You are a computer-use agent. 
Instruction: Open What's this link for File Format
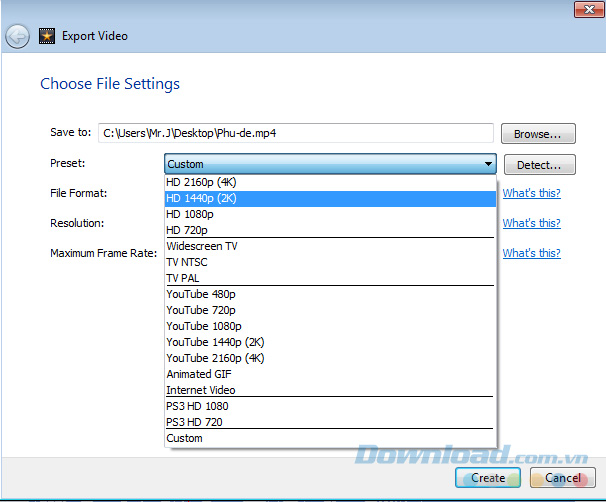[531, 193]
